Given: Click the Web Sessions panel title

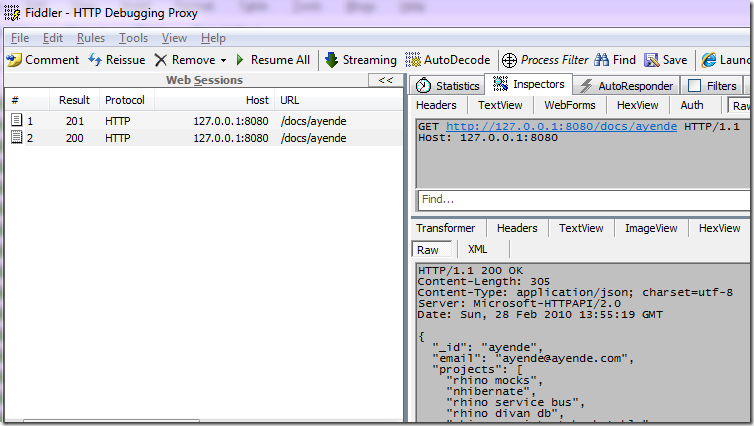Looking at the screenshot, I should tap(204, 80).
